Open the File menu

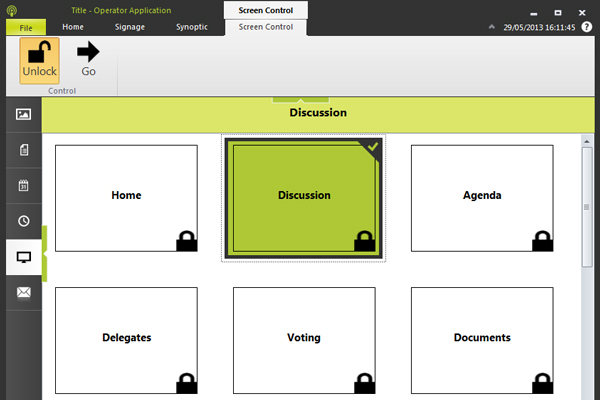pyautogui.click(x=26, y=28)
